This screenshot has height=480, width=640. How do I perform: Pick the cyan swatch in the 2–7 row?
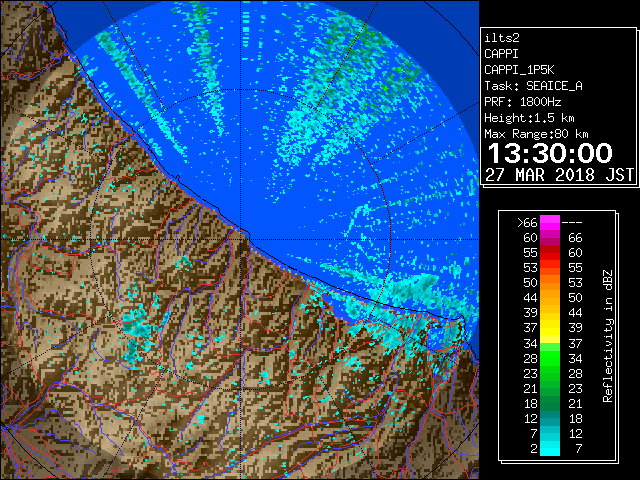pyautogui.click(x=550, y=449)
